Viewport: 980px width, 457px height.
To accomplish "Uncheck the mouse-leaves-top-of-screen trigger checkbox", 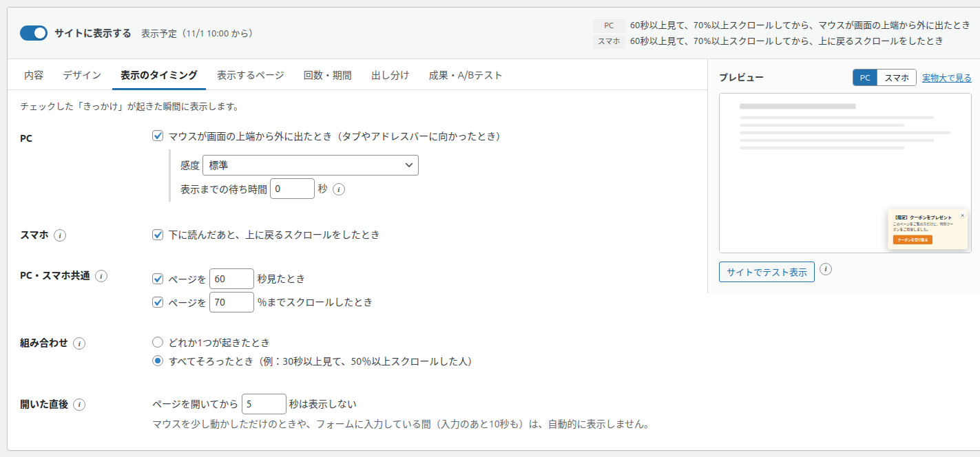I will [x=158, y=136].
